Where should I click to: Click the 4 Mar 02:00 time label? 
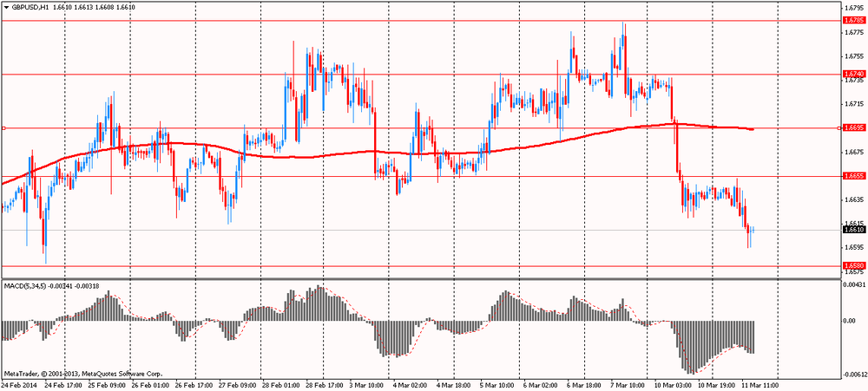(x=412, y=384)
